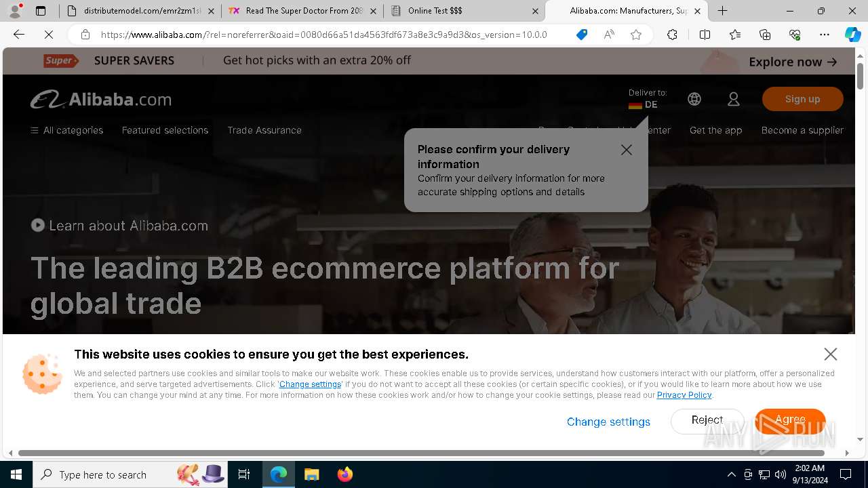The width and height of the screenshot is (868, 488).
Task: View site information lock icon
Action: [x=85, y=35]
